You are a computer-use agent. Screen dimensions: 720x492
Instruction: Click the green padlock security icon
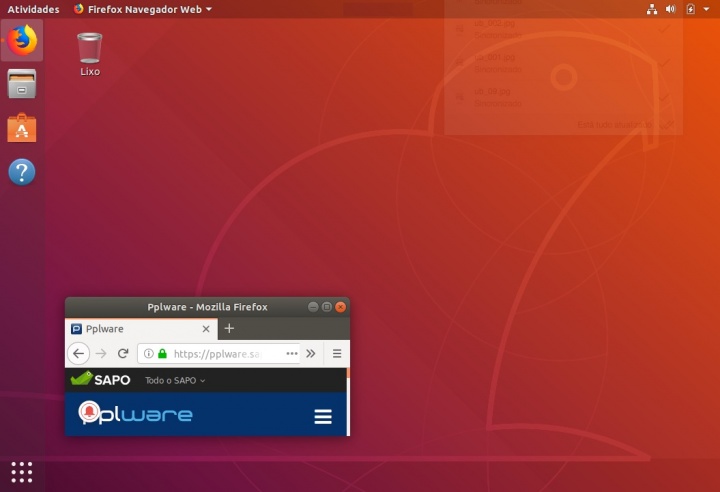coord(162,353)
